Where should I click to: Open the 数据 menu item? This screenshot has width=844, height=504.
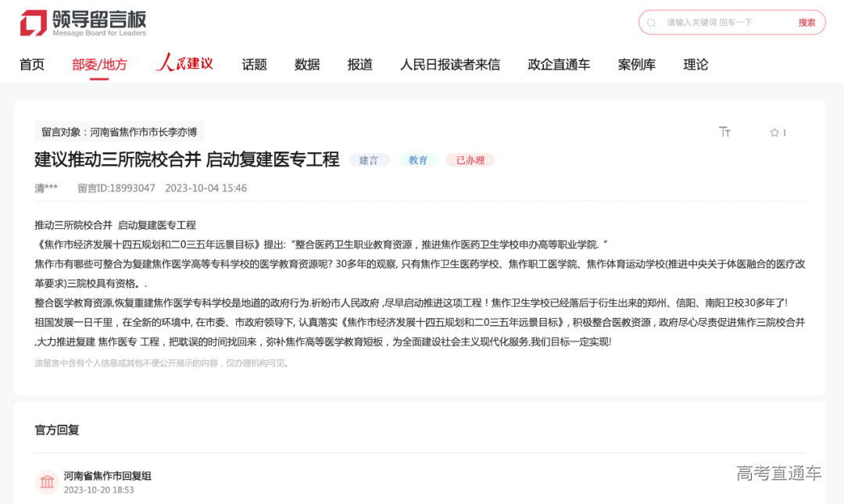tap(307, 65)
